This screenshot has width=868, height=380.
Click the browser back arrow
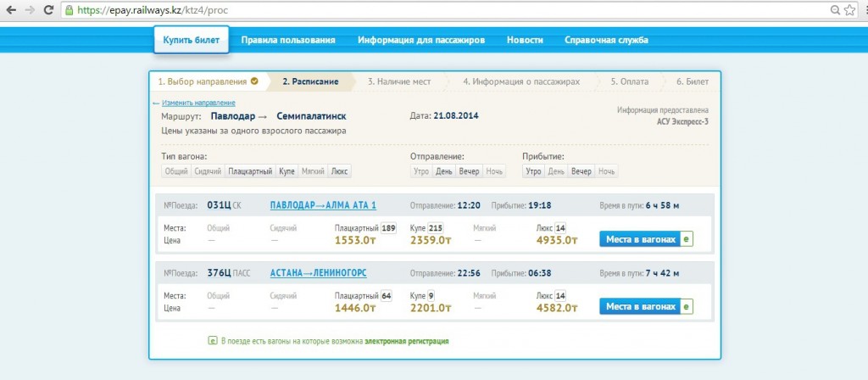click(x=10, y=11)
